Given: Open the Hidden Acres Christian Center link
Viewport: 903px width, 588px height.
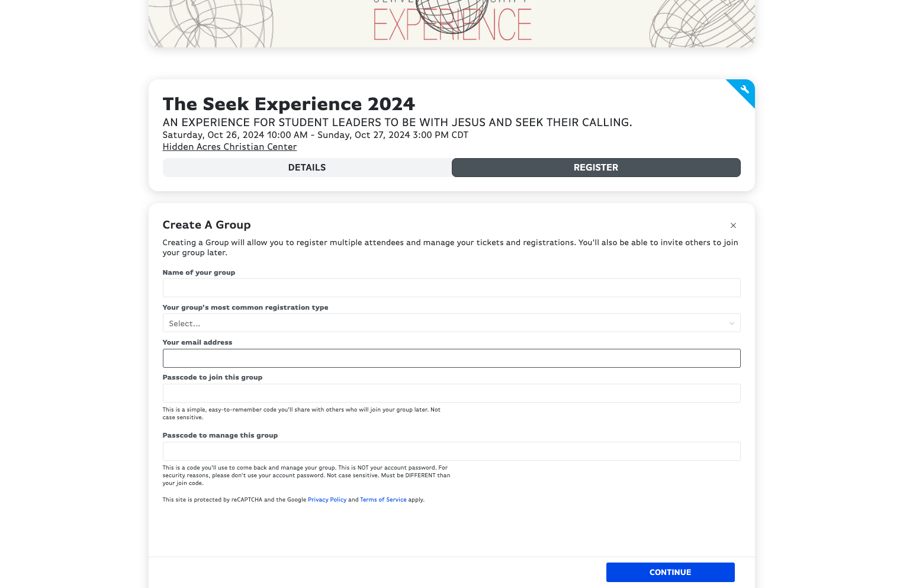Looking at the screenshot, I should coord(230,147).
